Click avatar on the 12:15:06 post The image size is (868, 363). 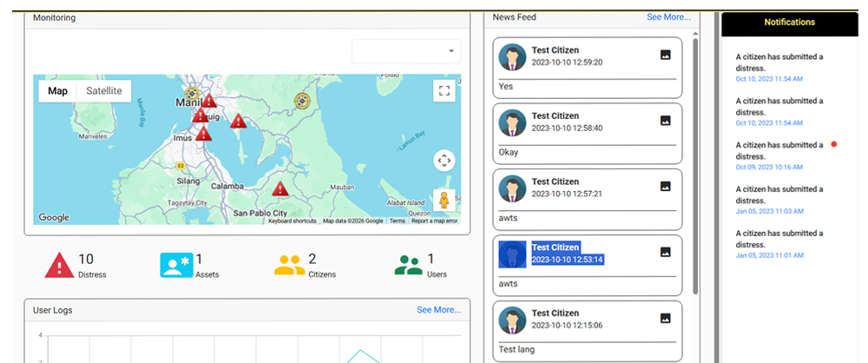(x=512, y=320)
